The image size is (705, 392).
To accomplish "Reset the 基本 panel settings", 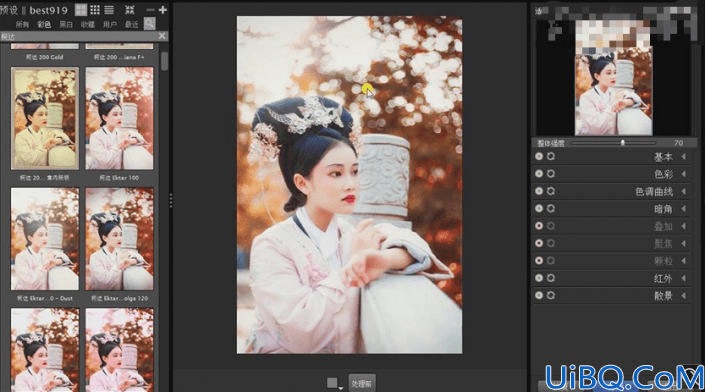I will click(551, 156).
